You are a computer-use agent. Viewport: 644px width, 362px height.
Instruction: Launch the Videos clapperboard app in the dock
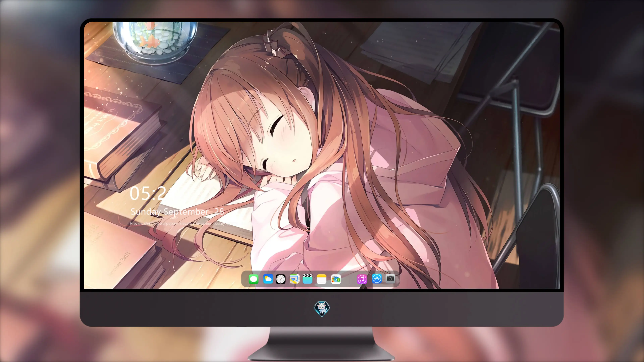(308, 279)
